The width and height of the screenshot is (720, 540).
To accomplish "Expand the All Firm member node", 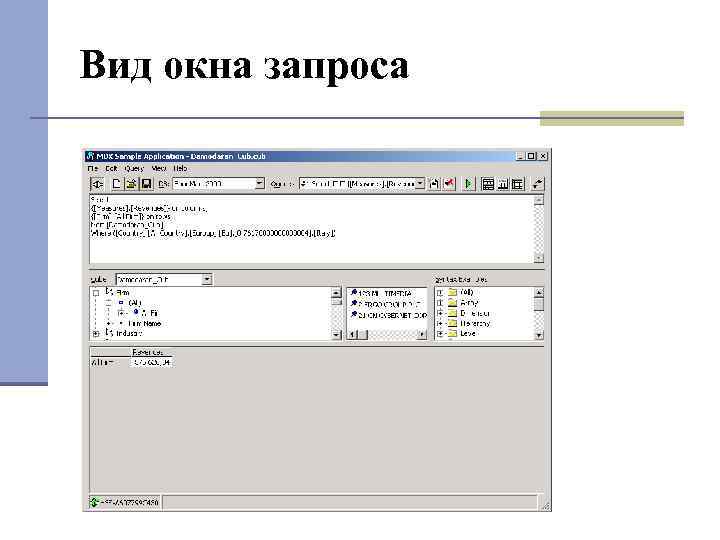I will (121, 313).
